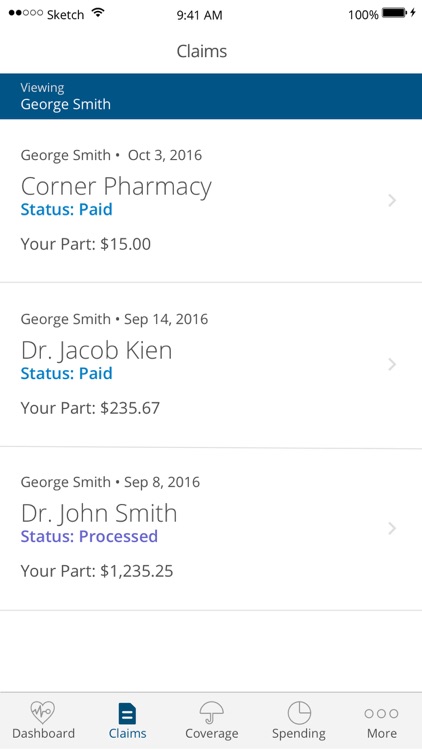The image size is (422, 750).
Task: Switch to the Coverage tab label
Action: coord(211,734)
